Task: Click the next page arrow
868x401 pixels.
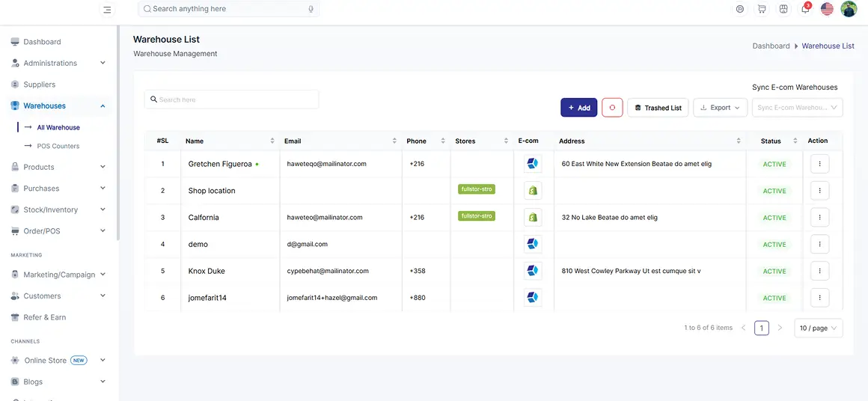Action: coord(780,328)
